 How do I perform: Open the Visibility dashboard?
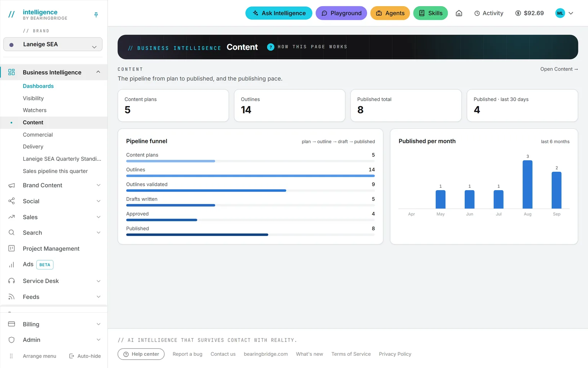pos(33,98)
